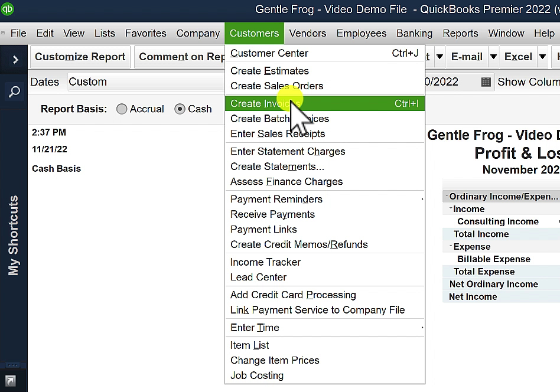Open the Excel dropdown arrow
Viewport: 560px width, 392px height.
pyautogui.click(x=542, y=57)
